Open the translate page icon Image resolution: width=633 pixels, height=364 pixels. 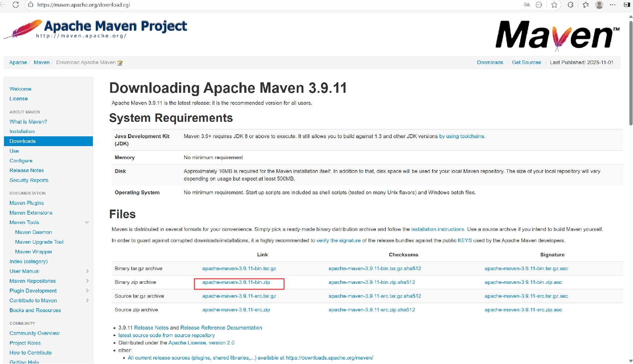tap(527, 5)
